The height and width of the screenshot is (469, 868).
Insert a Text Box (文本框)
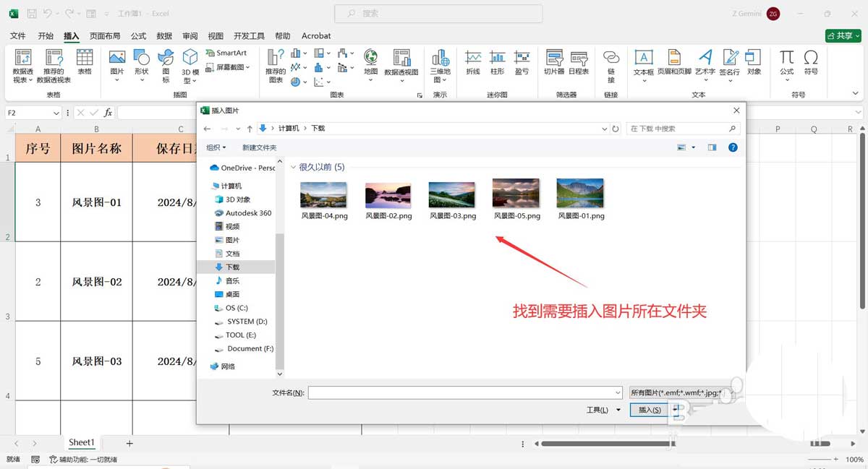pos(644,66)
